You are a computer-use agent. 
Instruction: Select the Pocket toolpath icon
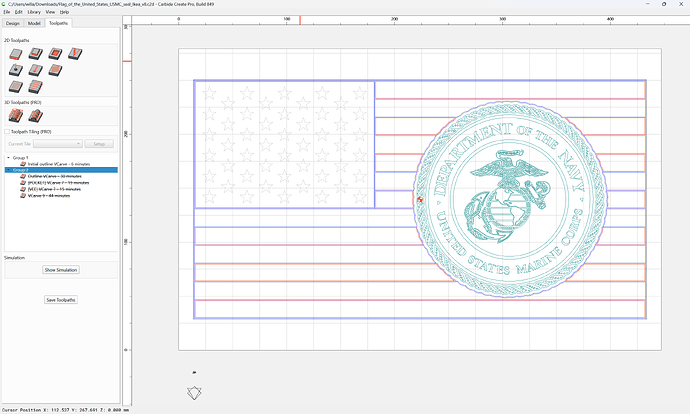(x=36, y=54)
